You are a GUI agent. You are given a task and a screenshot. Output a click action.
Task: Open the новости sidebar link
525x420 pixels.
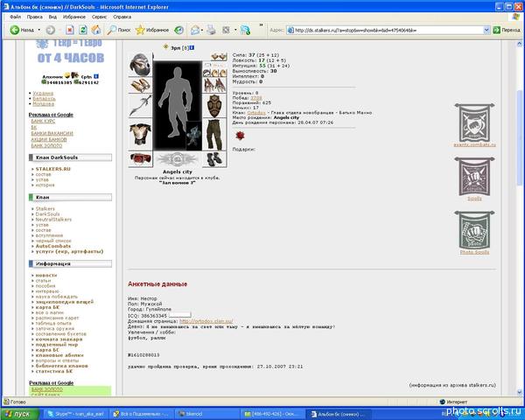pos(46,275)
